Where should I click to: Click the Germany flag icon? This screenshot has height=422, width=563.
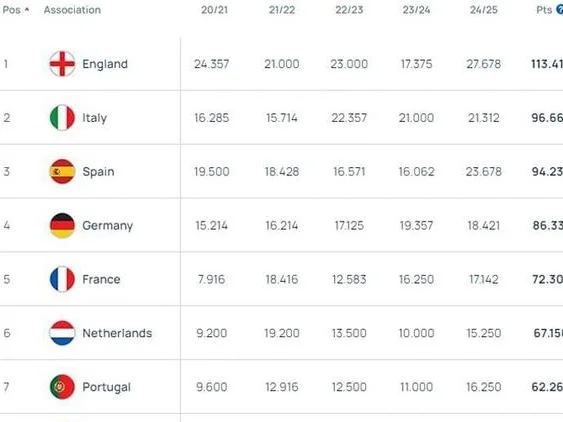tap(62, 226)
